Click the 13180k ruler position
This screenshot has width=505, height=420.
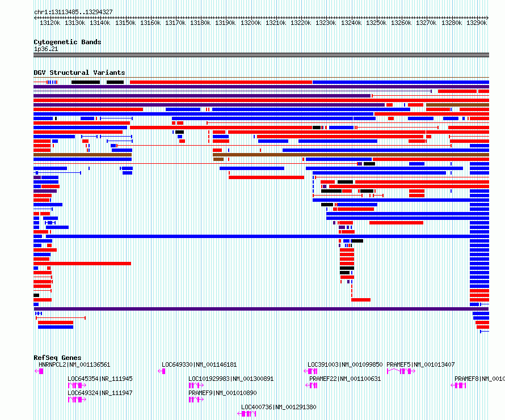click(200, 23)
